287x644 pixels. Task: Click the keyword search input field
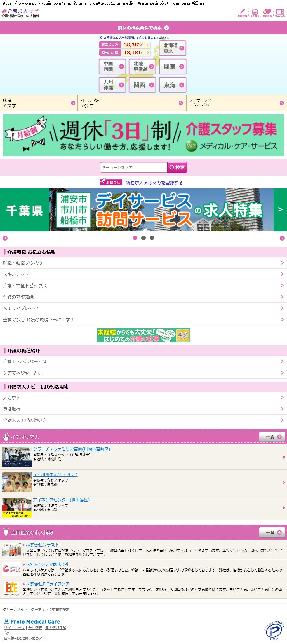[x=133, y=168]
